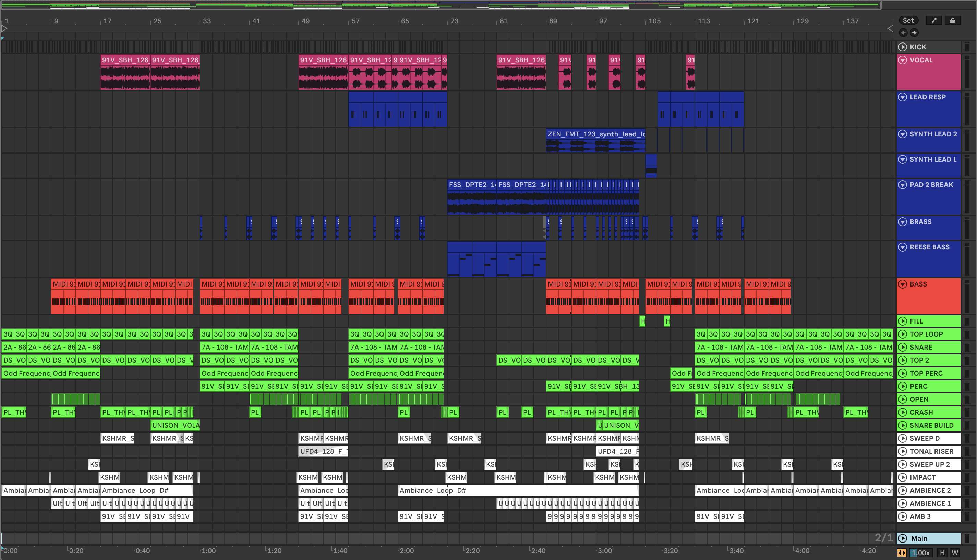Unfold the TOP 2 track

[902, 361]
